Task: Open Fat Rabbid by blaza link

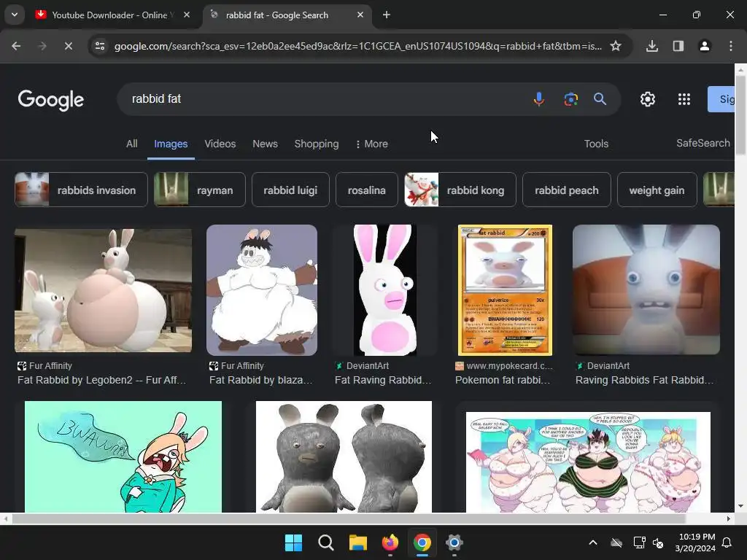Action: [260, 380]
